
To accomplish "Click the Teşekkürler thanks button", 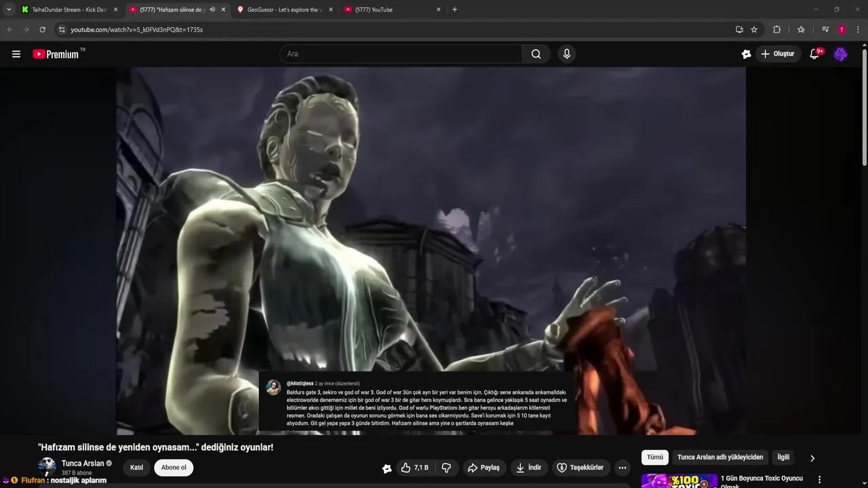I will [580, 468].
